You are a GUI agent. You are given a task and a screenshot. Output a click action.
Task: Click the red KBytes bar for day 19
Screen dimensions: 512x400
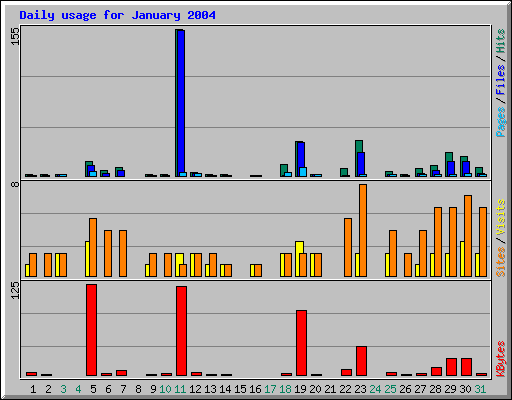click(302, 343)
